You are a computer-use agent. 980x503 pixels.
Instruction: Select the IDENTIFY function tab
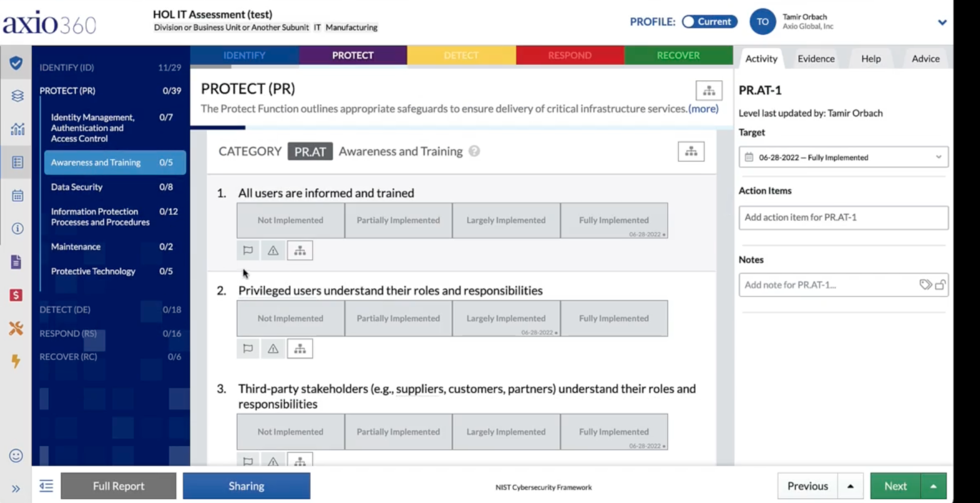coord(244,55)
